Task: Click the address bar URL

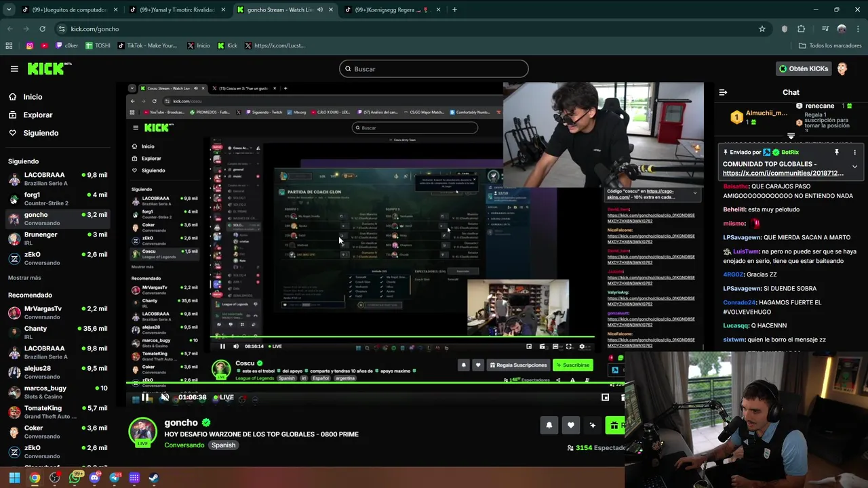Action: coord(95,29)
